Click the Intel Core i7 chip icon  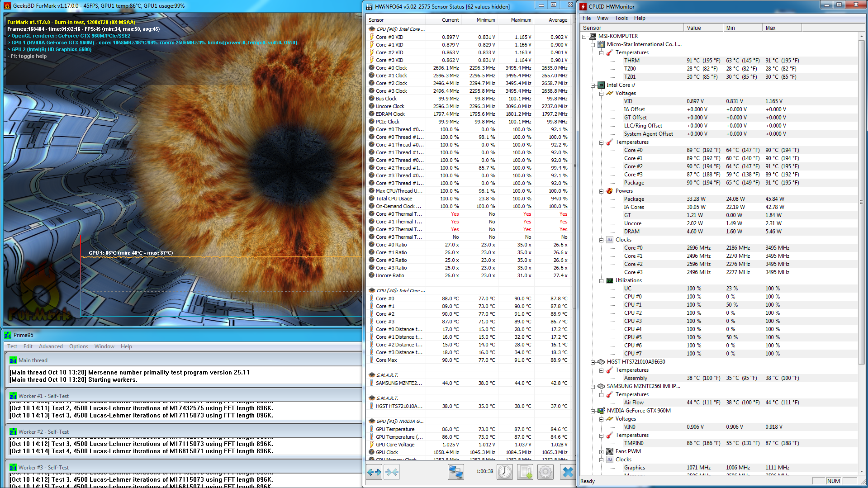(601, 85)
